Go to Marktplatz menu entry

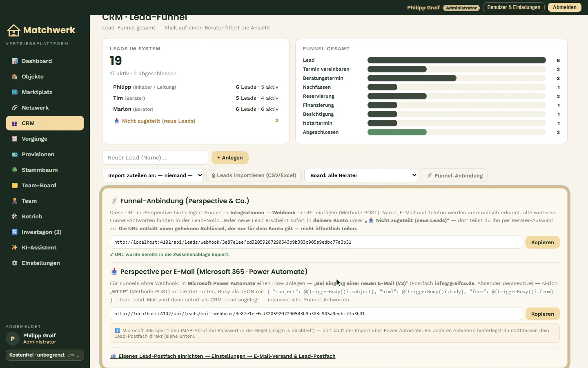[45, 92]
